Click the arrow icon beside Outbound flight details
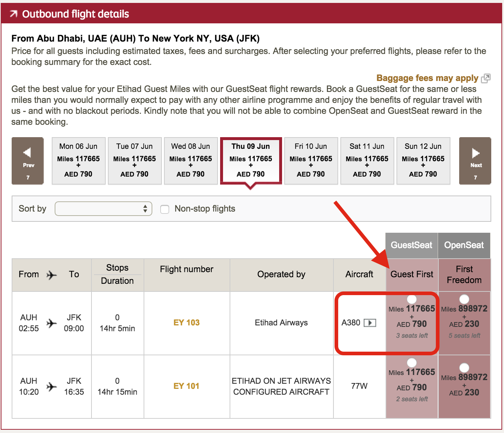The height and width of the screenshot is (433, 504). 13,14
